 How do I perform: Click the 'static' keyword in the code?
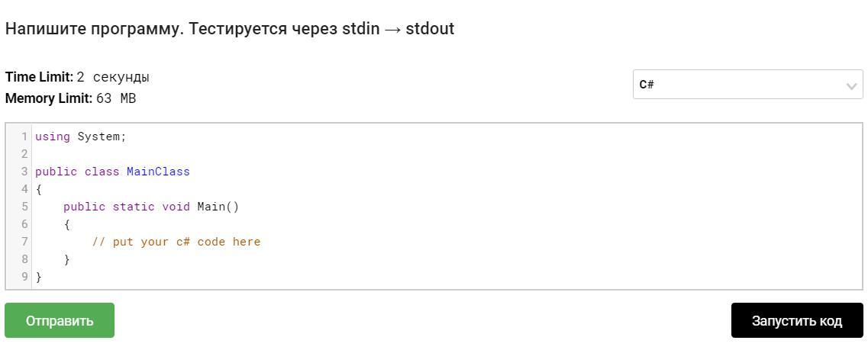pos(134,207)
